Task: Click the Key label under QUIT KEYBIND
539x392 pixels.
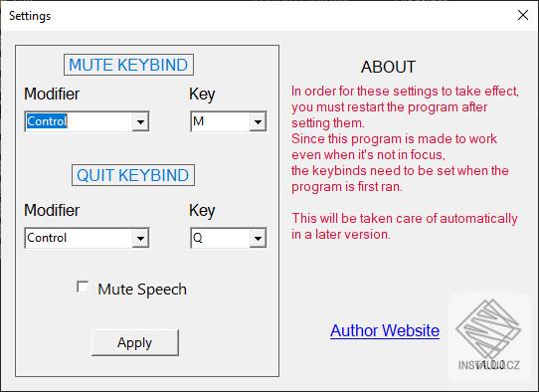Action: coord(202,211)
